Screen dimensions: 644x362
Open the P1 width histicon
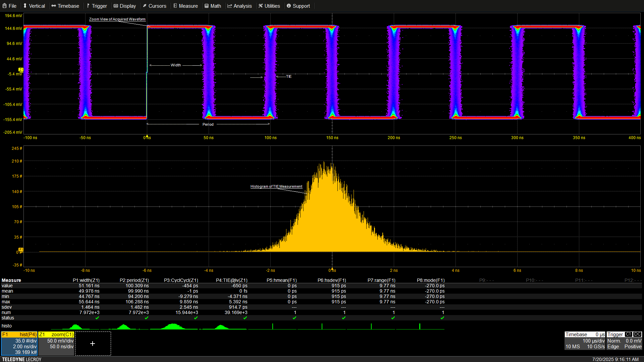click(75, 326)
